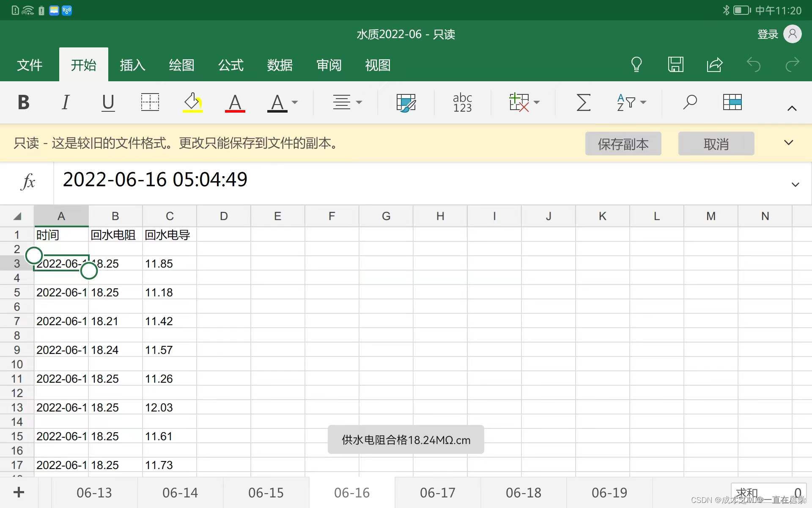Click the redo arrow
812x508 pixels.
point(792,65)
